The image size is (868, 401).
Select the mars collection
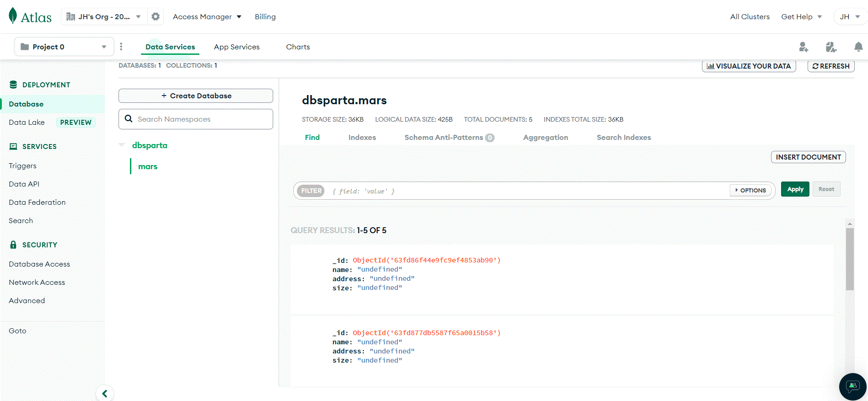click(148, 166)
